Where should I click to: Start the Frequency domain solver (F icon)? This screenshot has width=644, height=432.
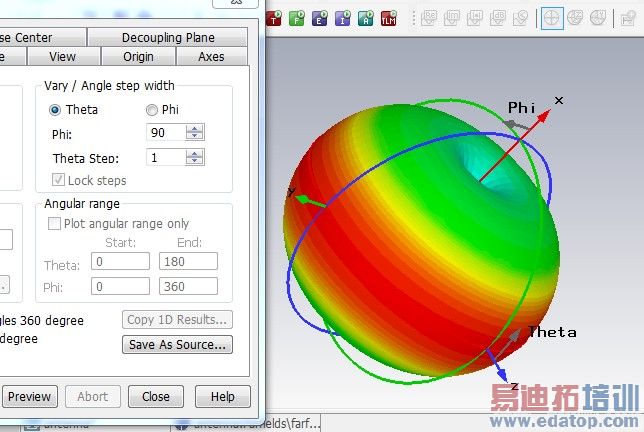pyautogui.click(x=297, y=18)
